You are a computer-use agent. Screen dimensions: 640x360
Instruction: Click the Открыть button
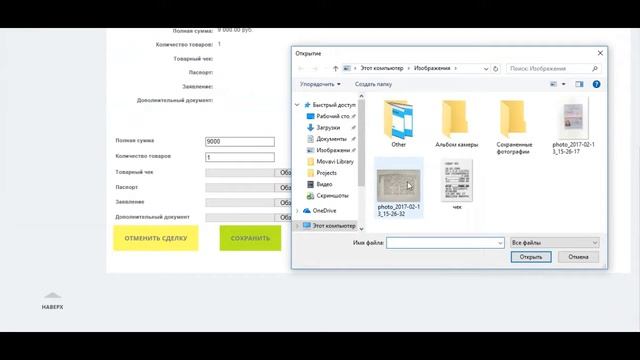click(x=531, y=257)
